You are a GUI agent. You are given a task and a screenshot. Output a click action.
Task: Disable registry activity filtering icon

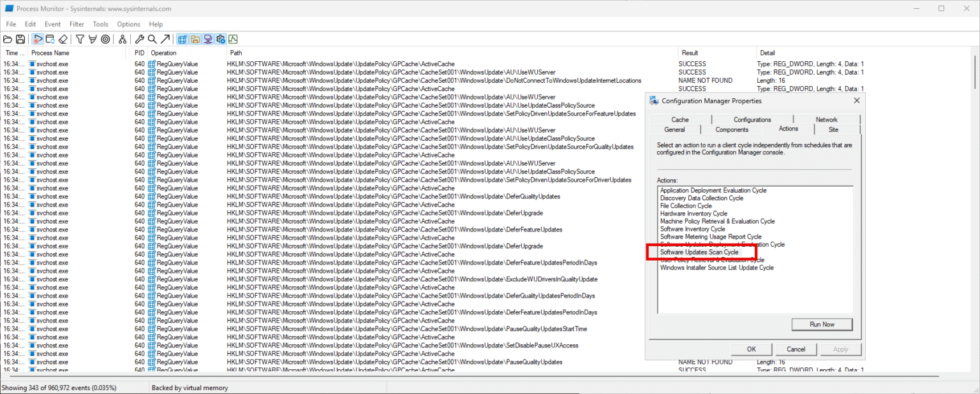tap(183, 39)
